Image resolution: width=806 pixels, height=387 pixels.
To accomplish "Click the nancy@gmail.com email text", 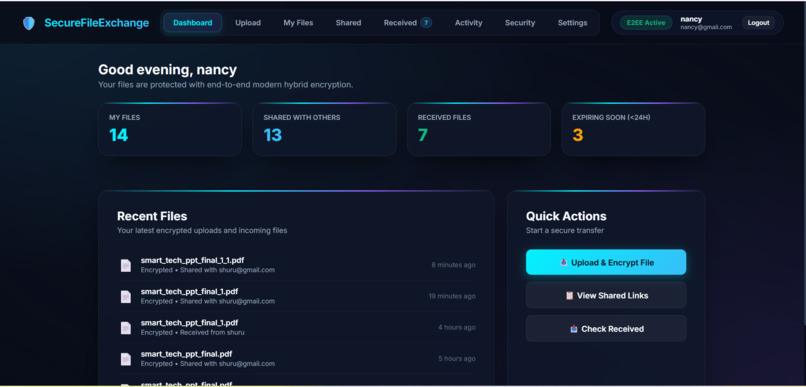I will point(706,27).
